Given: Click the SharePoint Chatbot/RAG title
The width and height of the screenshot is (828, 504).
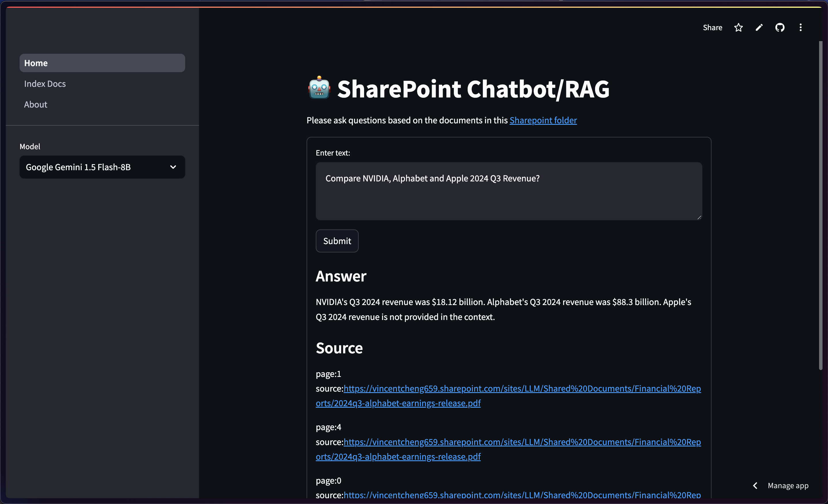Looking at the screenshot, I should pos(473,89).
